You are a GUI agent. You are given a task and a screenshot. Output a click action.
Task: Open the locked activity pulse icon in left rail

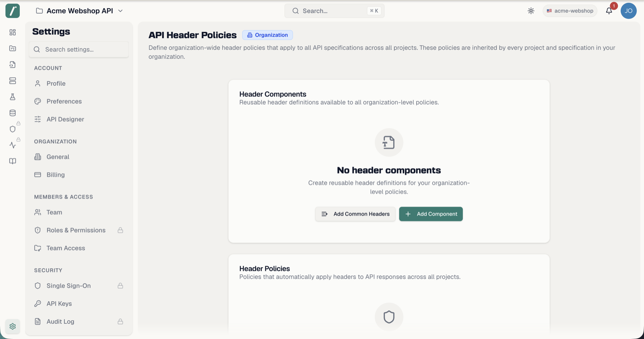click(12, 145)
